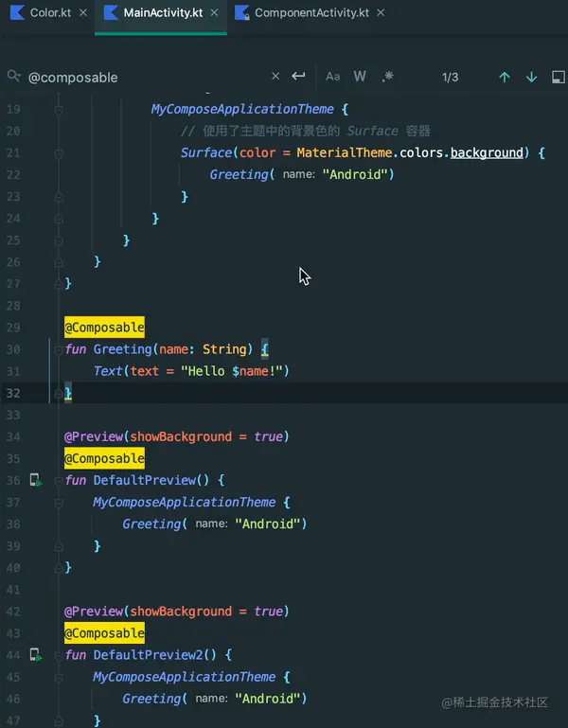Run DefaultPreview via gutter icon
Image resolution: width=568 pixels, height=728 pixels.
tap(36, 480)
